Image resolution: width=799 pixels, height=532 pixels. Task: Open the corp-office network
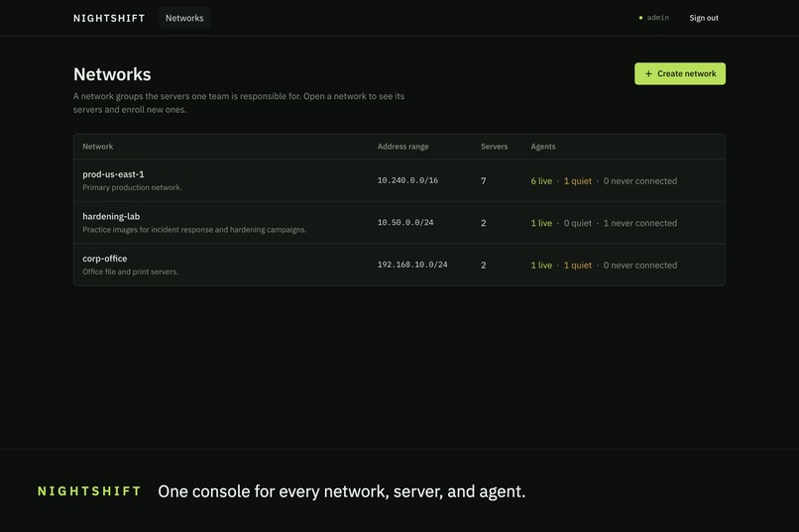104,259
